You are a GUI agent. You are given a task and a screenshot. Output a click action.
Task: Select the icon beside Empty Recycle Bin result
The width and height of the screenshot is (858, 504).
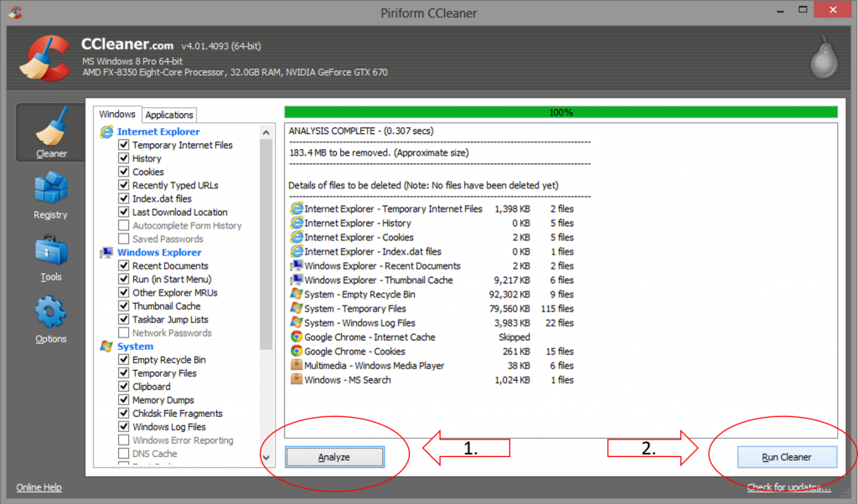pos(296,294)
